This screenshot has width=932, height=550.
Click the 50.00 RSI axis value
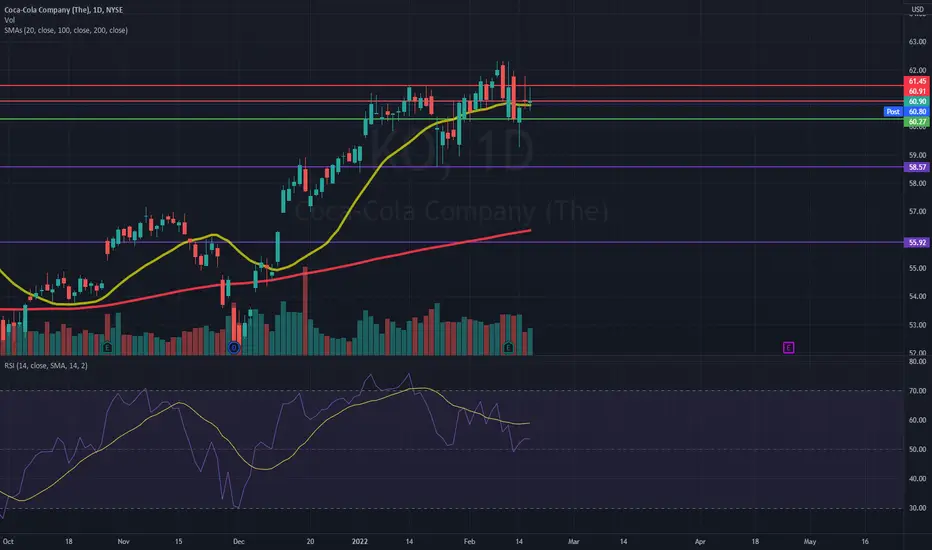click(x=917, y=450)
